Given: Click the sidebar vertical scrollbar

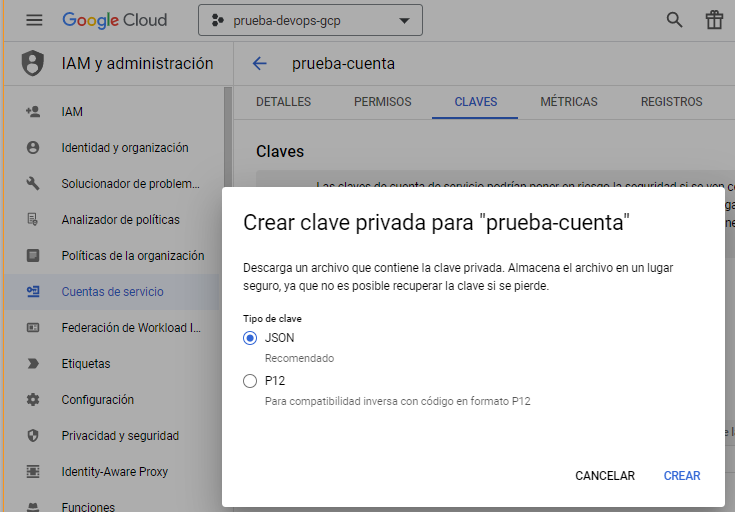Looking at the screenshot, I should point(228,140).
